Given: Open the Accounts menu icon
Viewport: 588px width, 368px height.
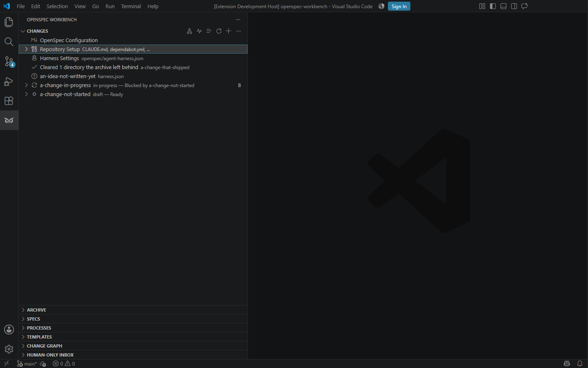Looking at the screenshot, I should (x=9, y=330).
